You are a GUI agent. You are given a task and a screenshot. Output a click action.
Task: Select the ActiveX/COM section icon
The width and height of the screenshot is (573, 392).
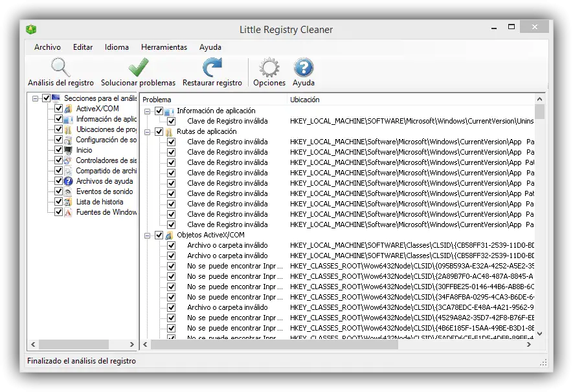point(69,109)
